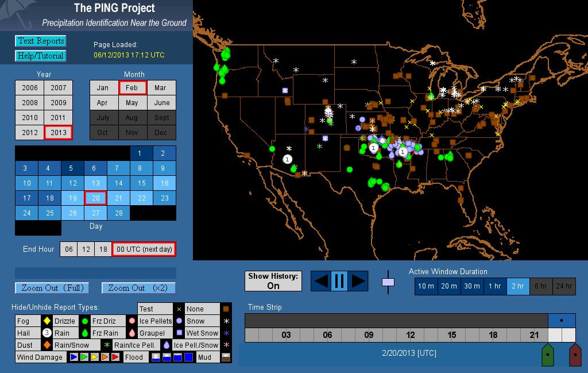
Task: Toggle Show History On button
Action: 273,281
